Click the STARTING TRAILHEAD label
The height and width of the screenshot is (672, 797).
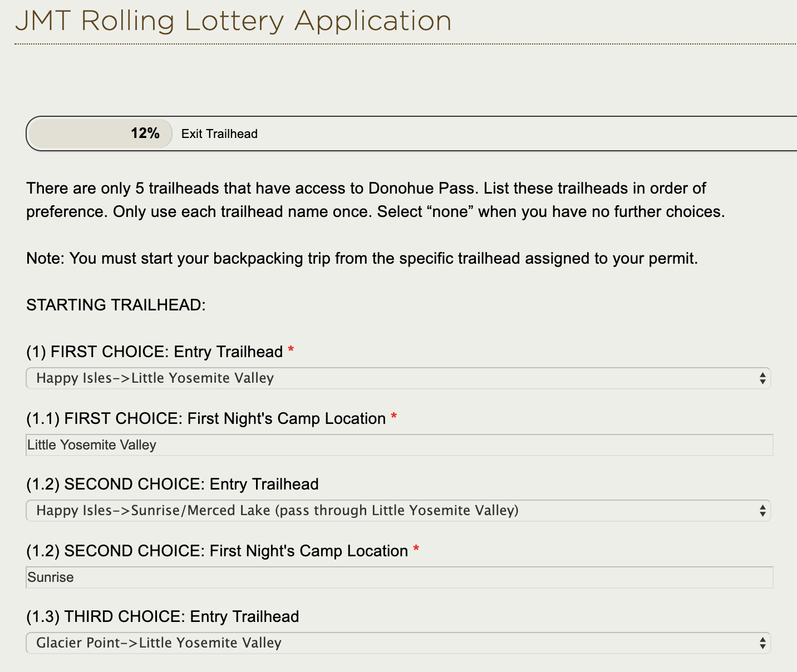pos(115,305)
